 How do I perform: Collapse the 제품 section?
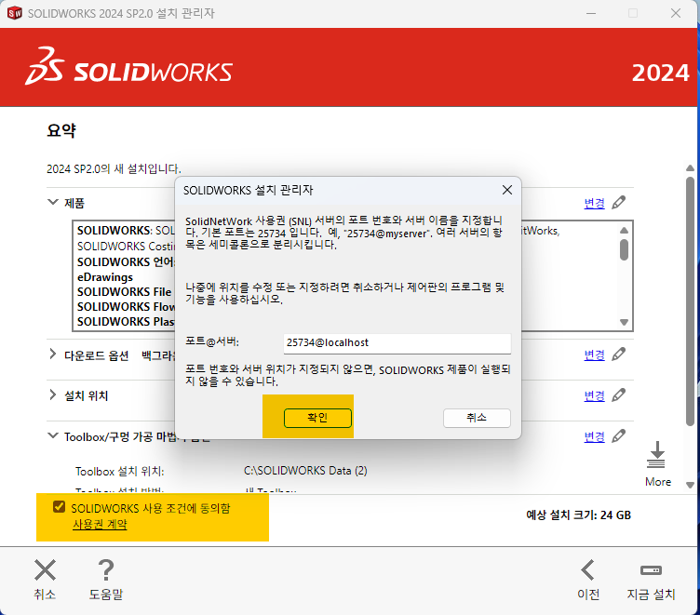53,202
